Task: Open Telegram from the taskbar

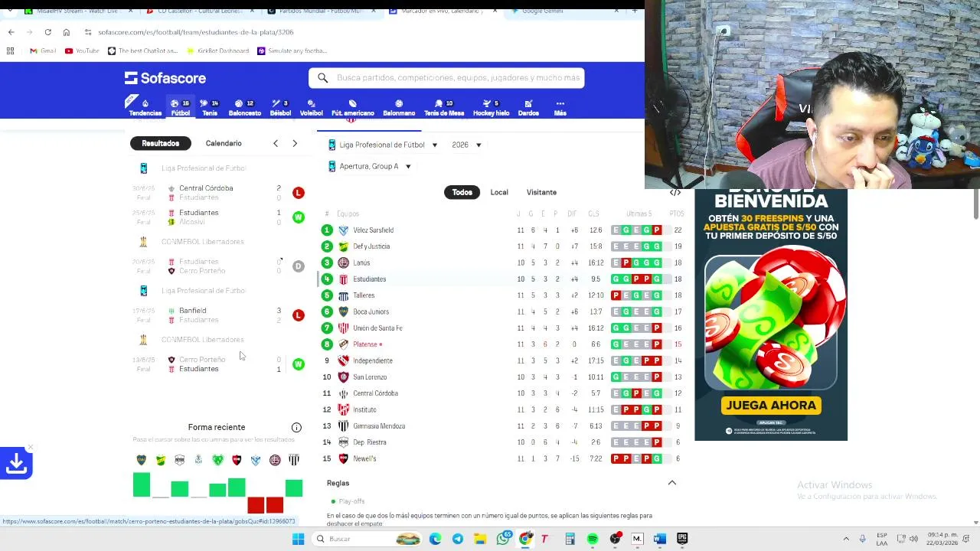Action: [x=458, y=539]
